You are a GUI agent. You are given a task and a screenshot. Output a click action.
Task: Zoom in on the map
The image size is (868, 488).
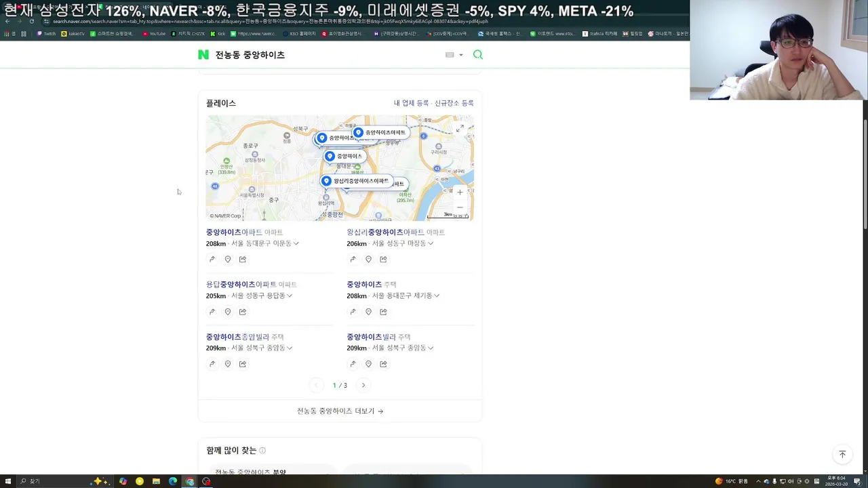460,192
